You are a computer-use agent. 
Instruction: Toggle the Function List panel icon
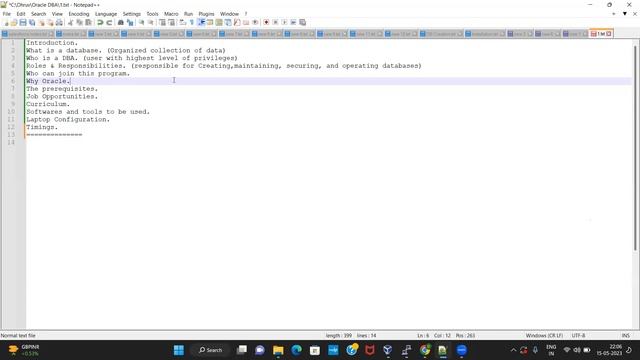point(237,22)
